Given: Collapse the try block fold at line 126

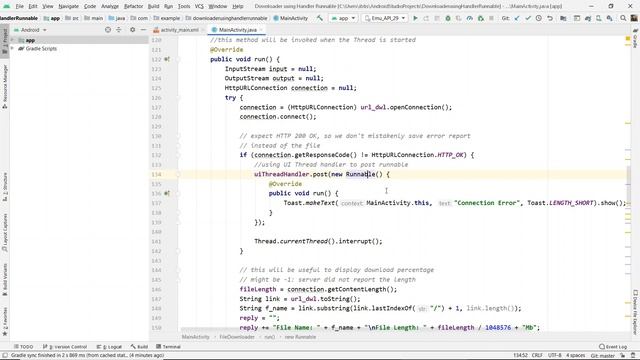Looking at the screenshot, I should pyautogui.click(x=178, y=98).
